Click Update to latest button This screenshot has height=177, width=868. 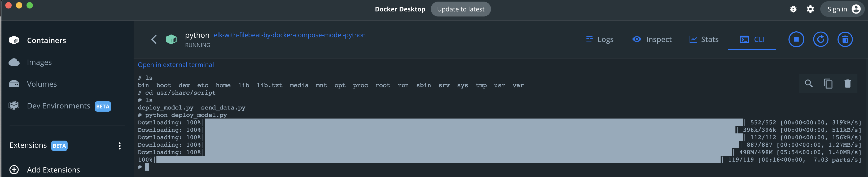coord(461,9)
